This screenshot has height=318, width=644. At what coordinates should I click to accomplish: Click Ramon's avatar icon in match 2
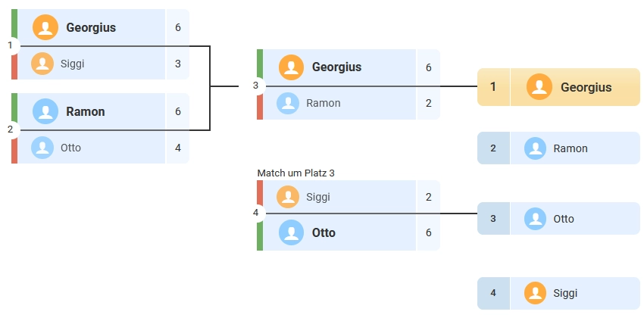[45, 112]
